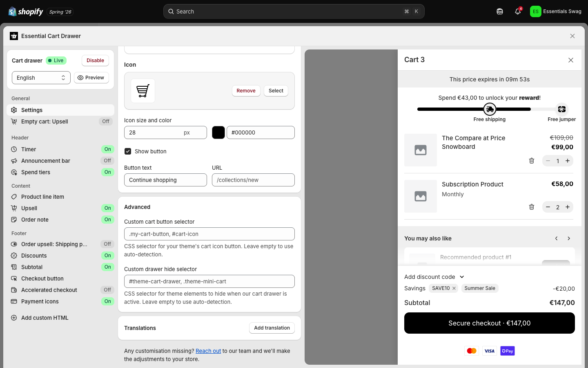Click the Essential Cart Drawer app icon
This screenshot has height=368, width=588.
point(14,36)
